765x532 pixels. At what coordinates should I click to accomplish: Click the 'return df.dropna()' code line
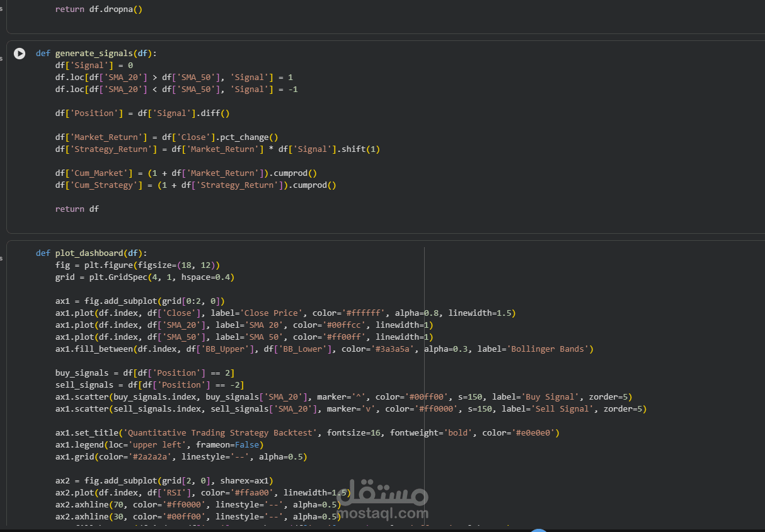[x=98, y=9]
